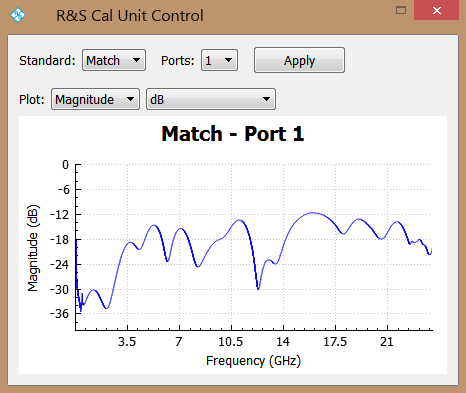The image size is (466, 393).
Task: Open the dB units dropdown
Action: (x=211, y=99)
